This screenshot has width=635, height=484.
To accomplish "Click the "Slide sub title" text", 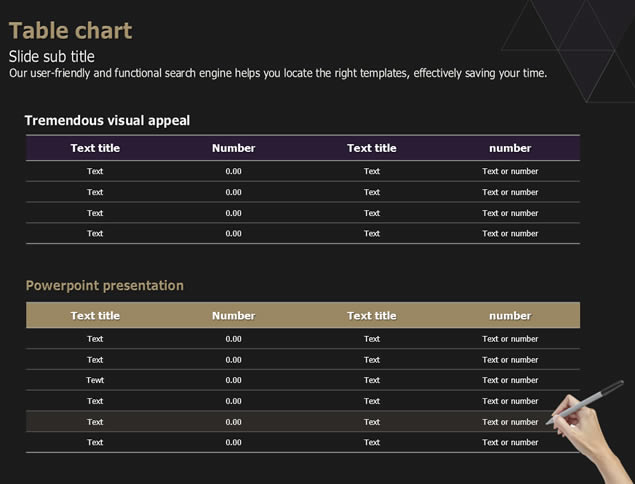I will click(52, 56).
